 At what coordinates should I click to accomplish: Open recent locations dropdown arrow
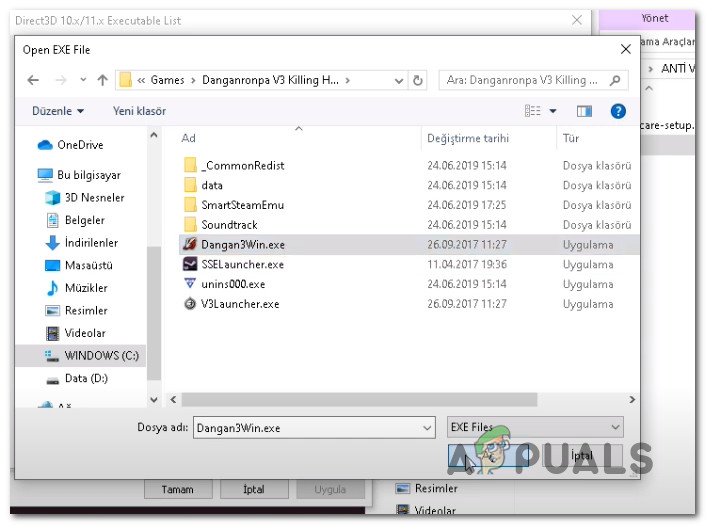point(83,80)
